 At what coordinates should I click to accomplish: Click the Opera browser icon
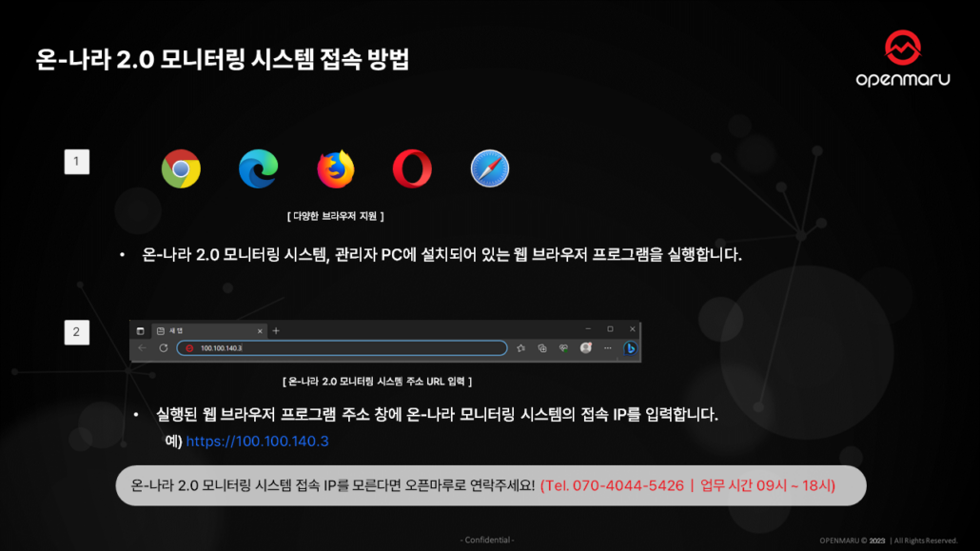click(x=412, y=169)
